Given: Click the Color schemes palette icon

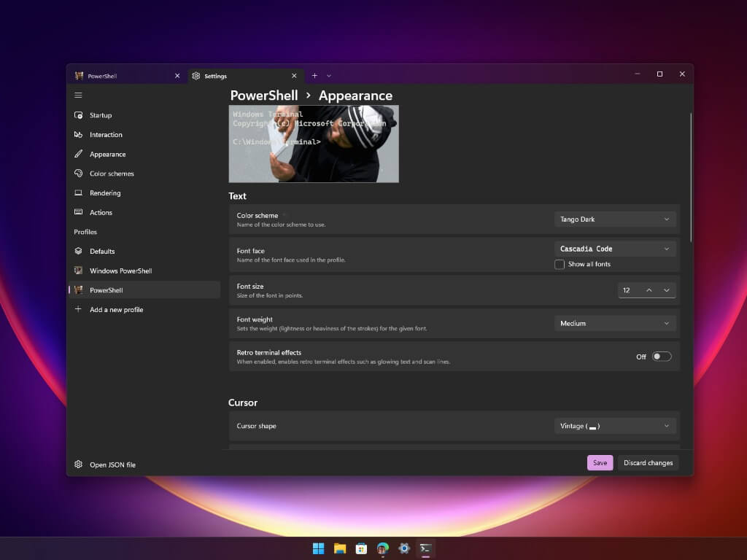Looking at the screenshot, I should click(79, 174).
